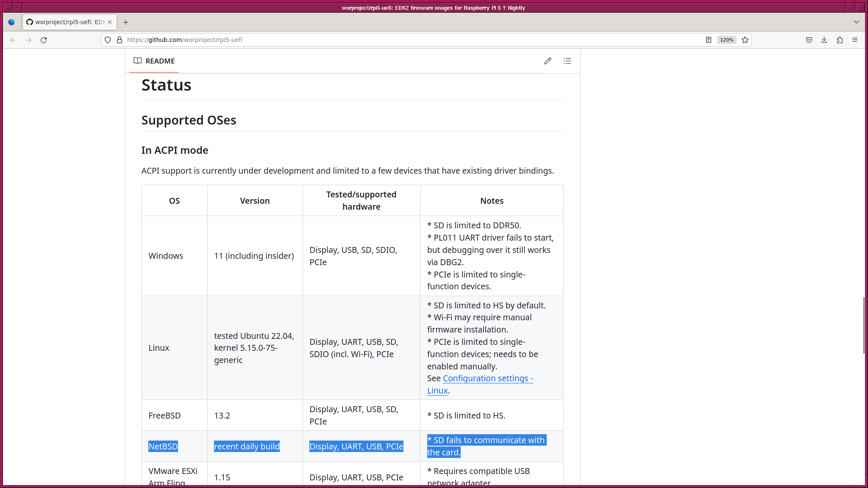The image size is (868, 488).
Task: Click the site security padlock icon
Action: click(120, 40)
